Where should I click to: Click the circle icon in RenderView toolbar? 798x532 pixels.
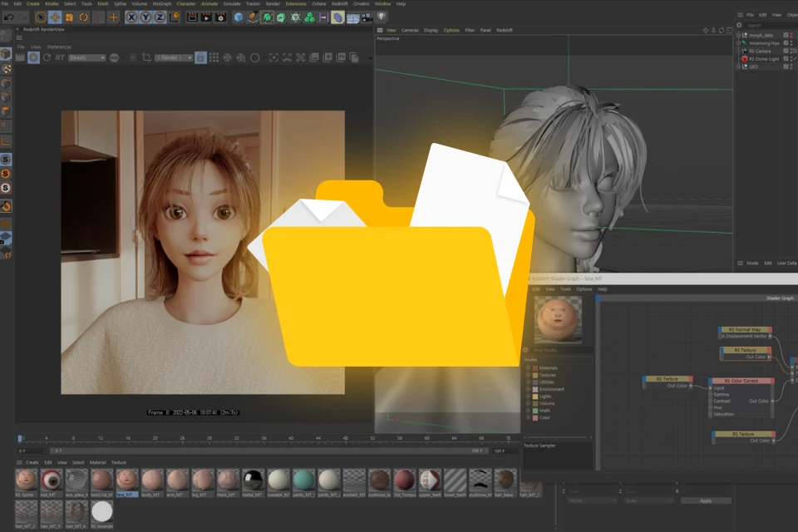pos(255,57)
